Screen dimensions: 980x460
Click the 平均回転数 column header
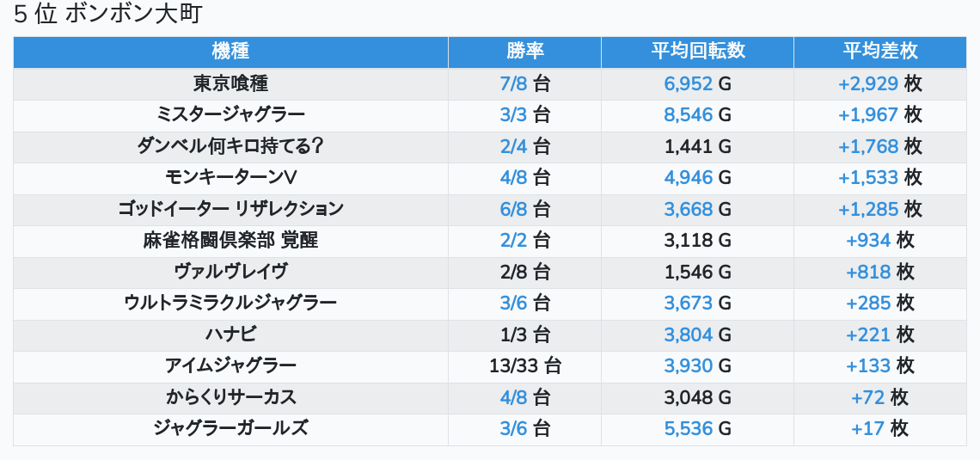[x=697, y=52]
